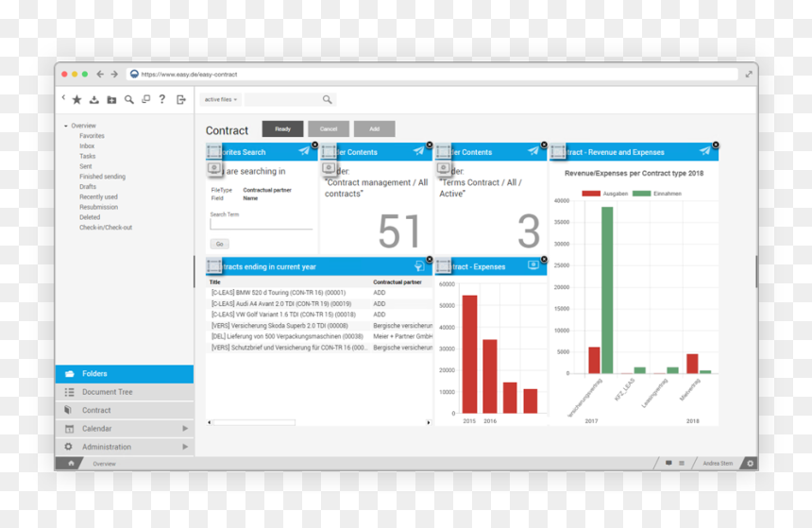Image resolution: width=812 pixels, height=528 pixels.
Task: Click icon in contracts ending widget header
Action: pos(419,266)
